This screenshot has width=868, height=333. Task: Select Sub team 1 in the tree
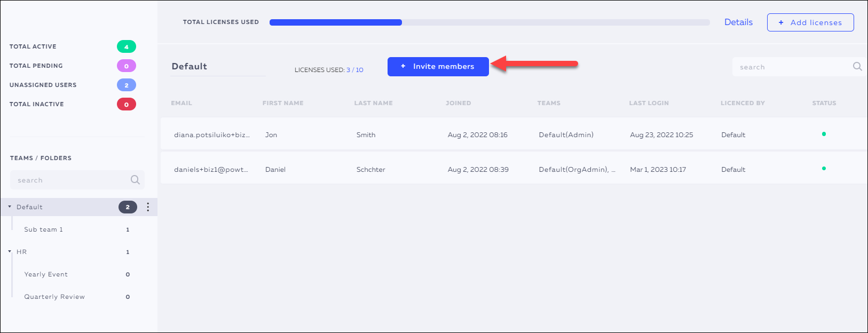point(43,229)
